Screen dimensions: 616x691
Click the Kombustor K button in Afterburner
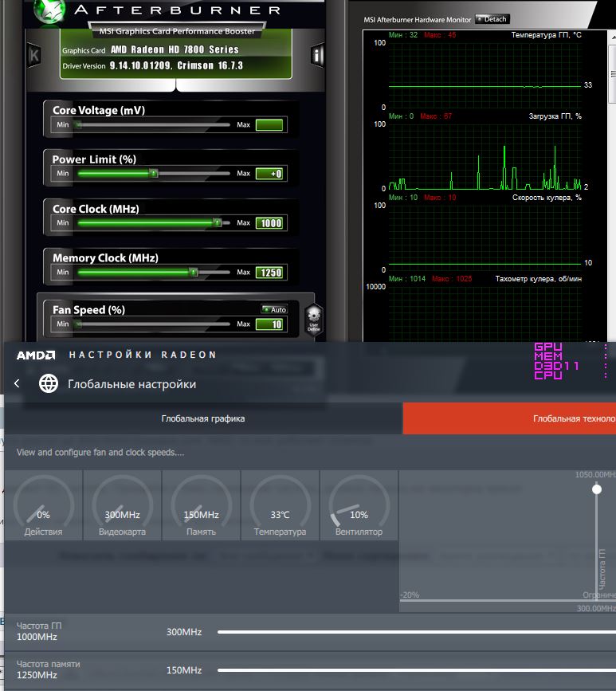[x=34, y=55]
